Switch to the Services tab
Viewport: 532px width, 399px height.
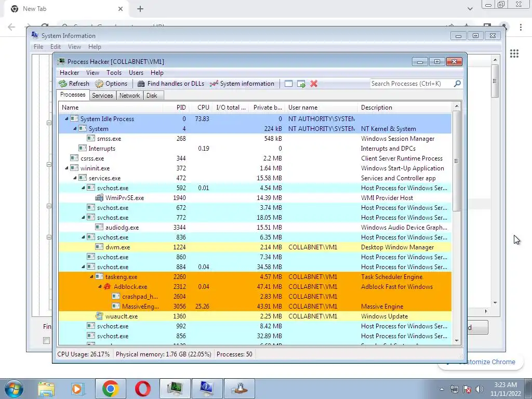[x=102, y=96]
